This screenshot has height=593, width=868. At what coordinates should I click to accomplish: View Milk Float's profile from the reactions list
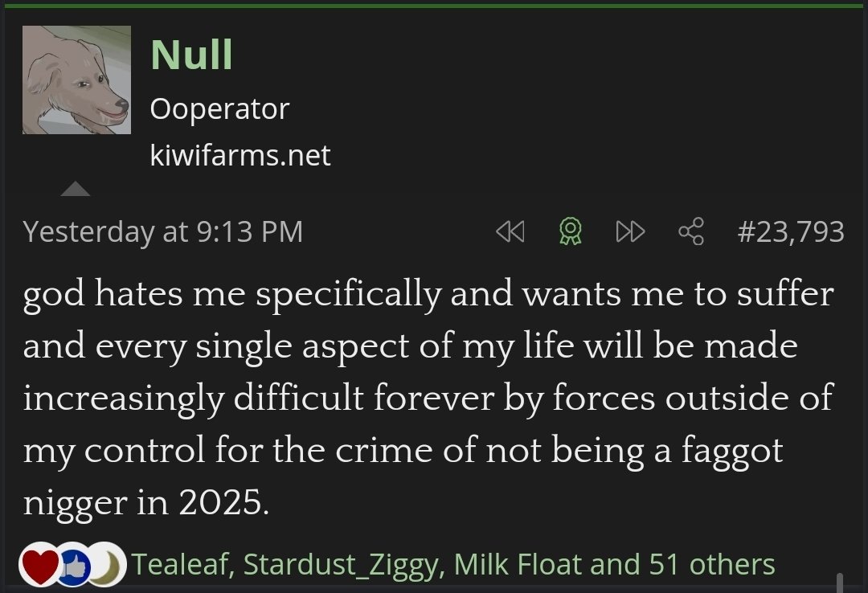(518, 564)
